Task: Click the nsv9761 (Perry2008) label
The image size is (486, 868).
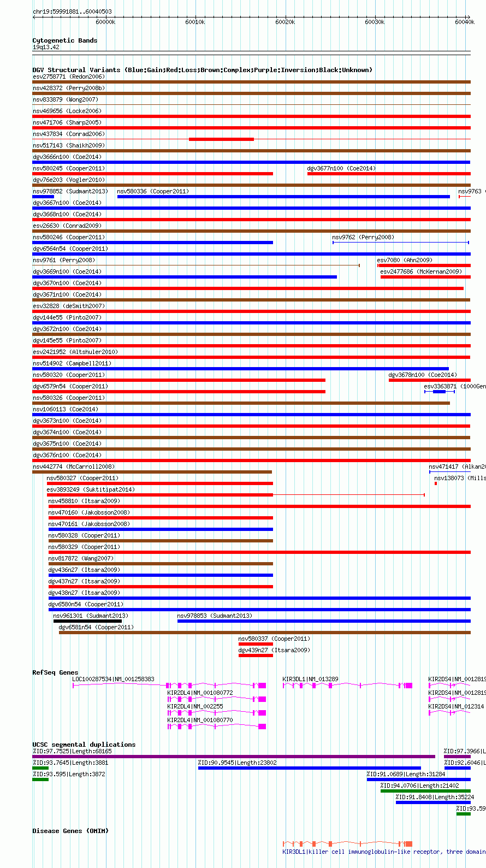Action: [63, 260]
